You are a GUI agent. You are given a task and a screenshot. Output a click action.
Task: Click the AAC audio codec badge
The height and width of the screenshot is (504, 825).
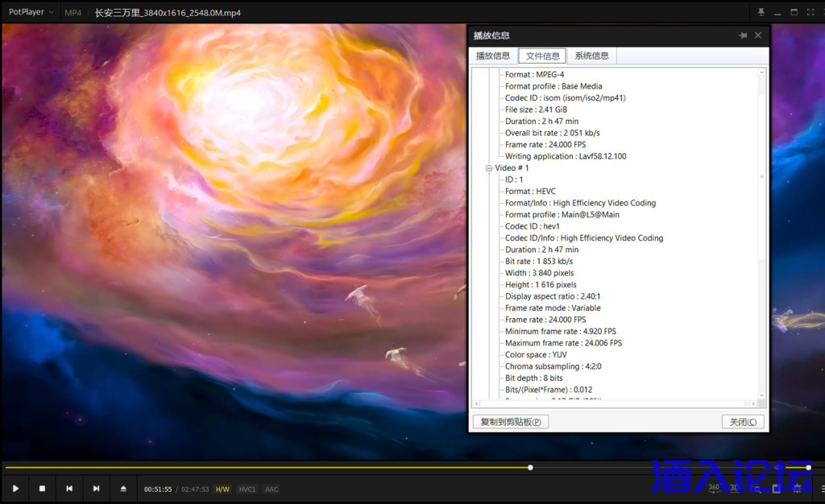pos(272,490)
